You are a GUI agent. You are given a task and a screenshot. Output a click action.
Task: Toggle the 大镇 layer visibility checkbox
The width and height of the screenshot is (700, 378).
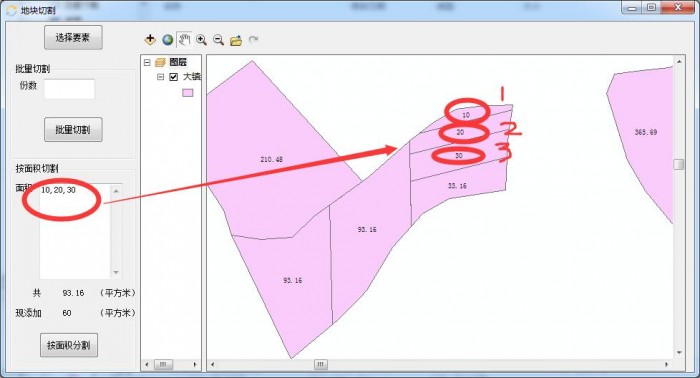(174, 77)
